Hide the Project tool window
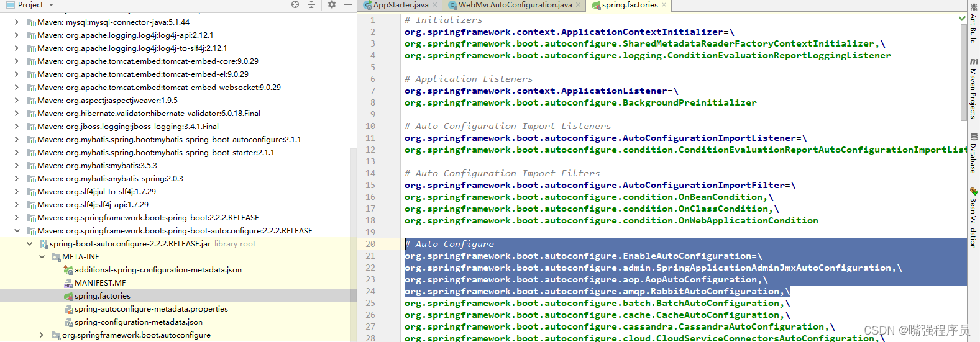This screenshot has height=342, width=980. pyautogui.click(x=348, y=4)
